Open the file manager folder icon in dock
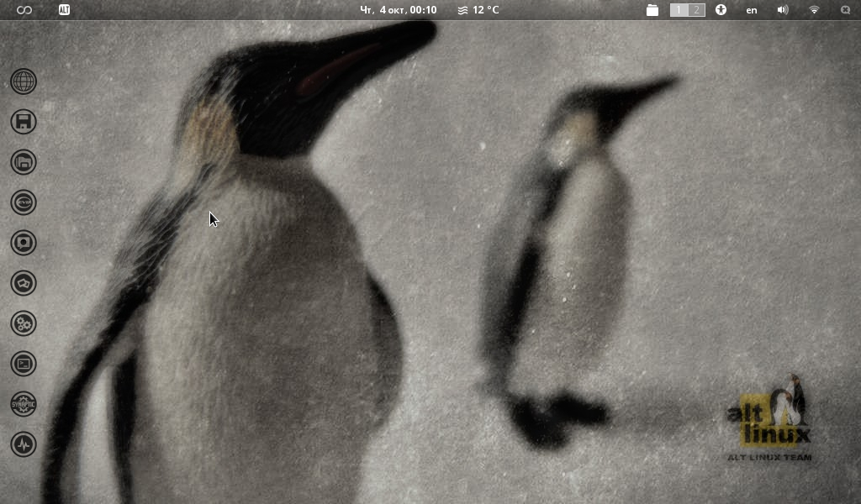 click(x=24, y=162)
